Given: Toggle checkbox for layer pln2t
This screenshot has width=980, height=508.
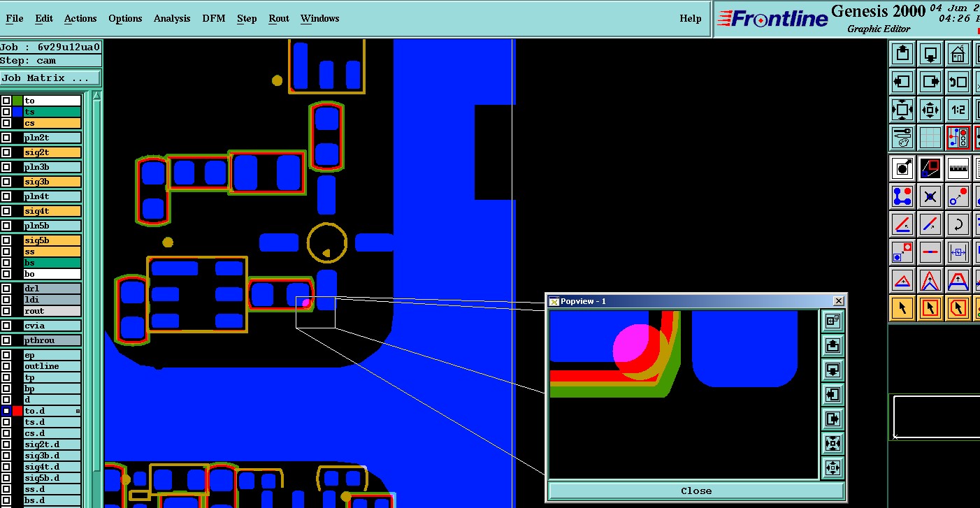Looking at the screenshot, I should 6,138.
